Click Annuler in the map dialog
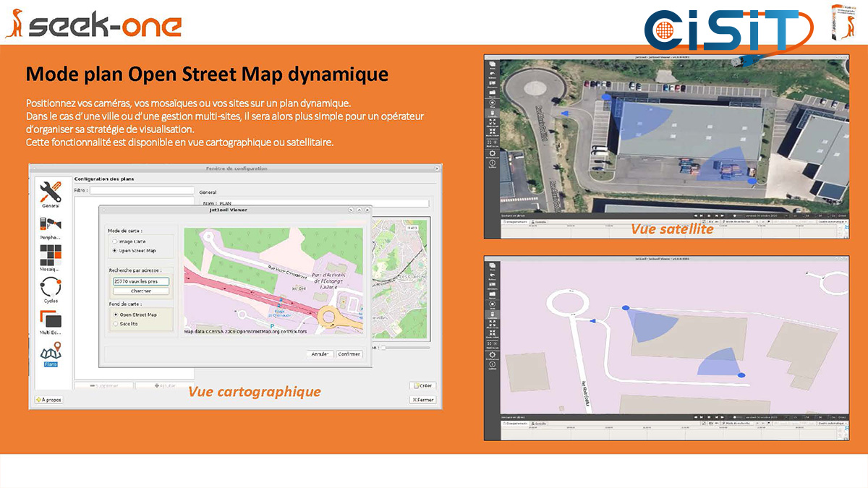The width and height of the screenshot is (868, 488). (320, 354)
